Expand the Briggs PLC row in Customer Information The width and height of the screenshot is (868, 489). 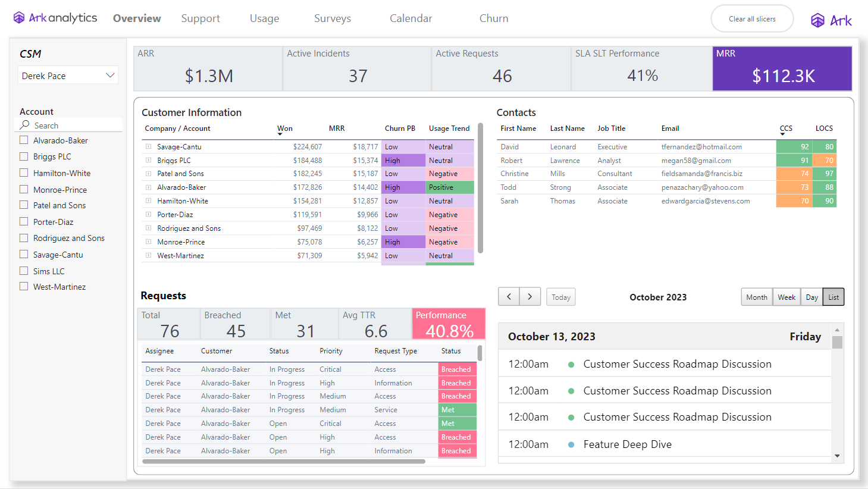click(147, 160)
